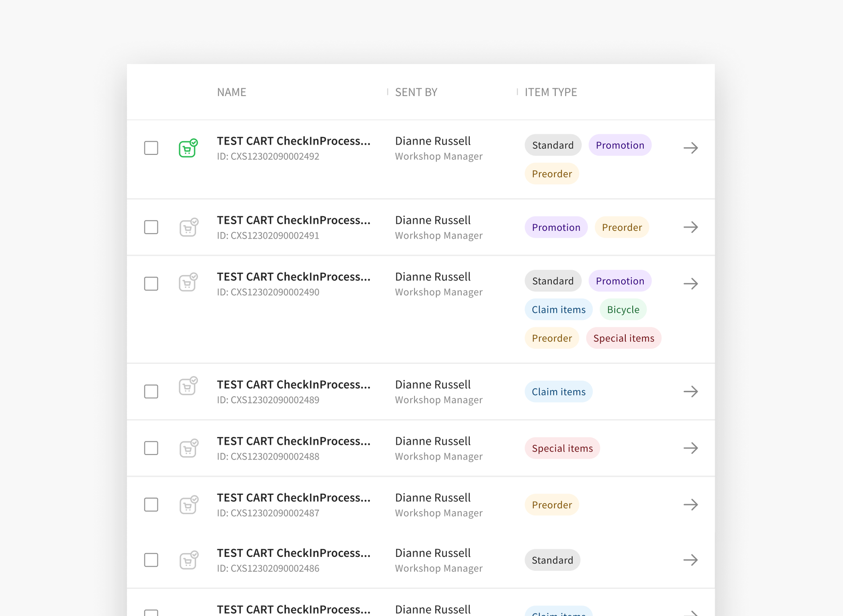843x616 pixels.
Task: Click cart status icon for cart ending 2489
Action: [188, 387]
